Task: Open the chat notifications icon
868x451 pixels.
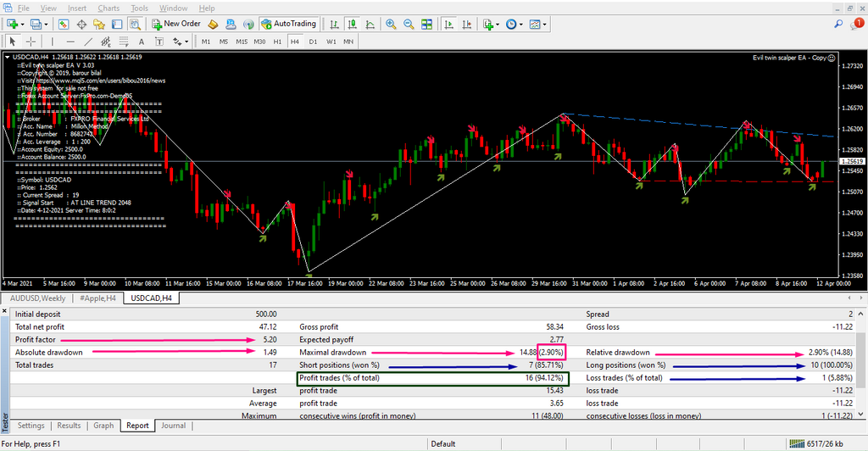Action: (x=856, y=24)
